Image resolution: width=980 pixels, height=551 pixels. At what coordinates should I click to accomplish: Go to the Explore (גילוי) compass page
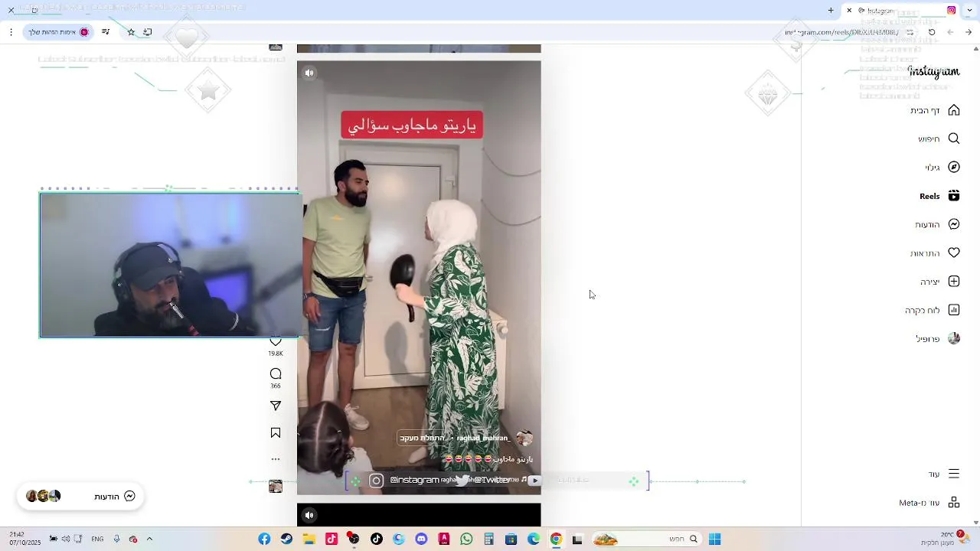point(942,167)
